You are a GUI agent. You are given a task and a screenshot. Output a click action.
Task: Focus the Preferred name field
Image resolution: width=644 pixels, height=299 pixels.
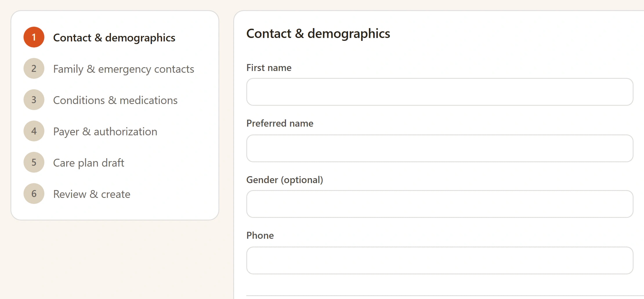pyautogui.click(x=440, y=148)
